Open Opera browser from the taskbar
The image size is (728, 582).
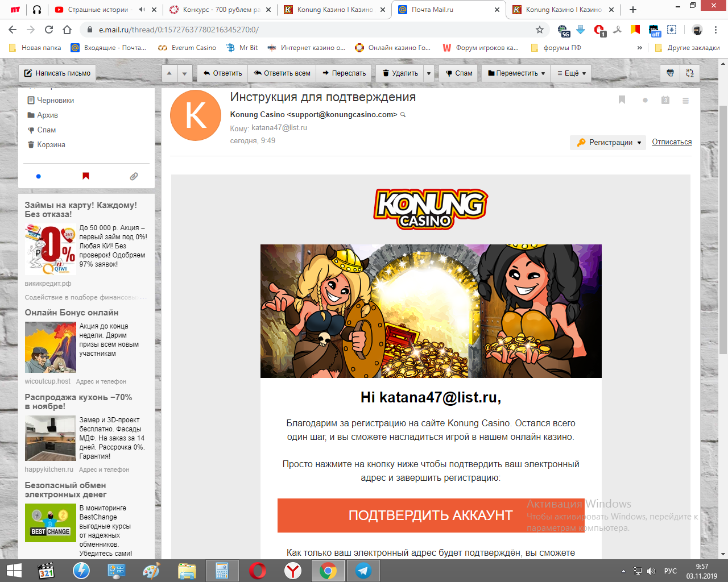click(x=258, y=571)
